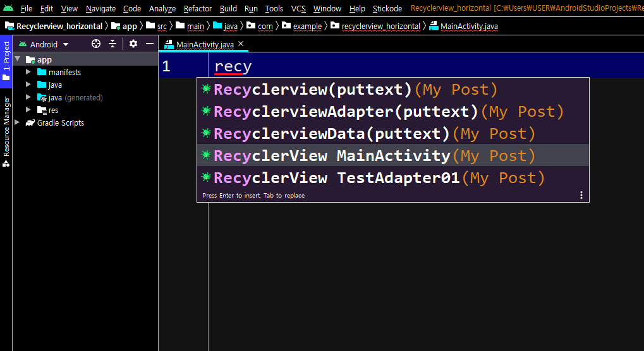Open the Analyze menu

162,9
